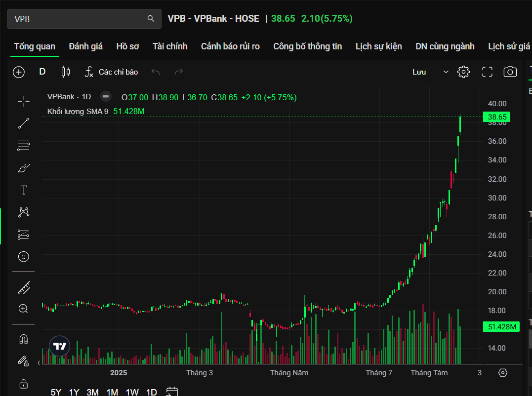Select the XABCD pattern tool
532x396 pixels.
tap(24, 212)
